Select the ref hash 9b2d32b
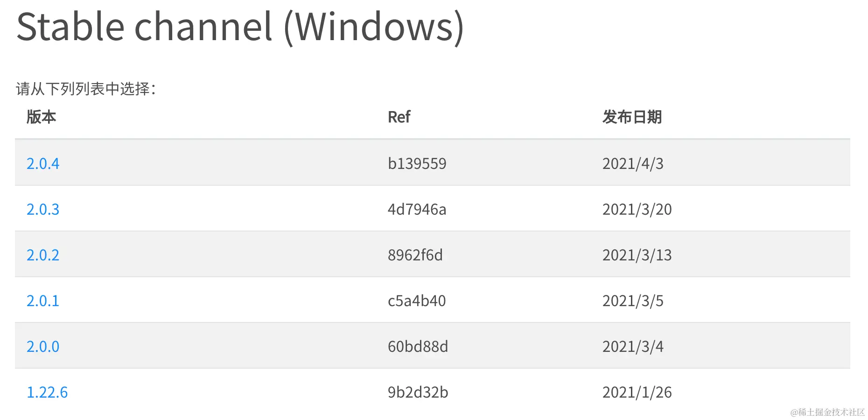868x420 pixels. pos(418,392)
